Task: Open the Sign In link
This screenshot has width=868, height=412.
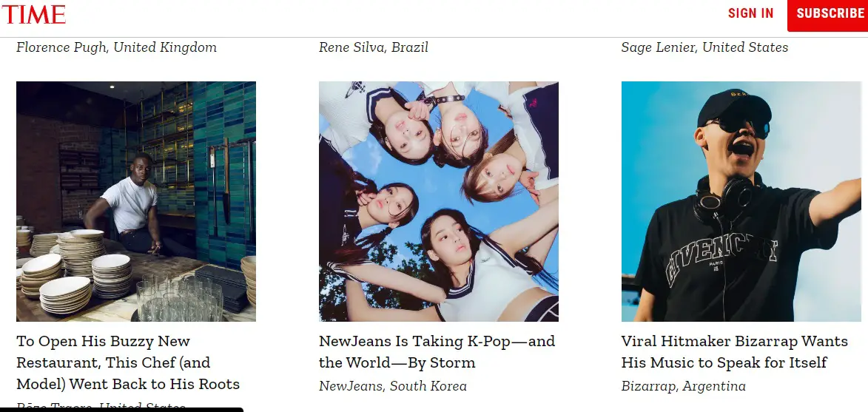Action: tap(750, 13)
